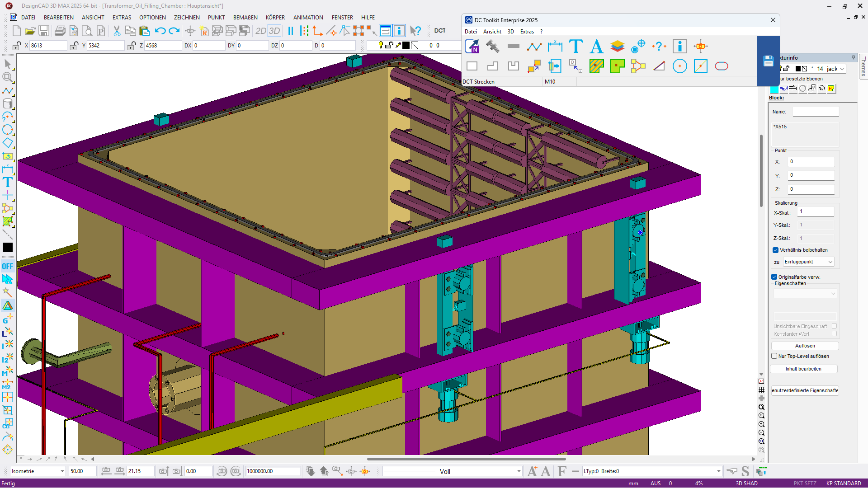
Task: Click the blue info icon in DC Toolkit
Action: pyautogui.click(x=679, y=46)
